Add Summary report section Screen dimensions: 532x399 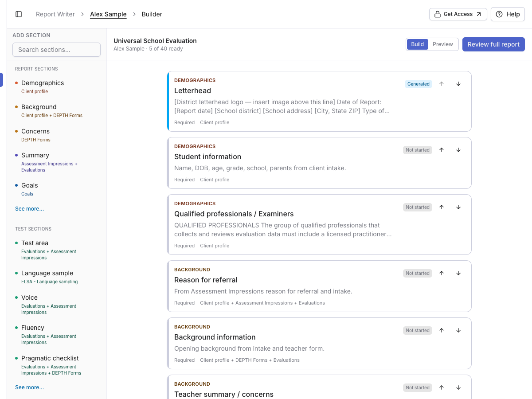[x=56, y=162]
